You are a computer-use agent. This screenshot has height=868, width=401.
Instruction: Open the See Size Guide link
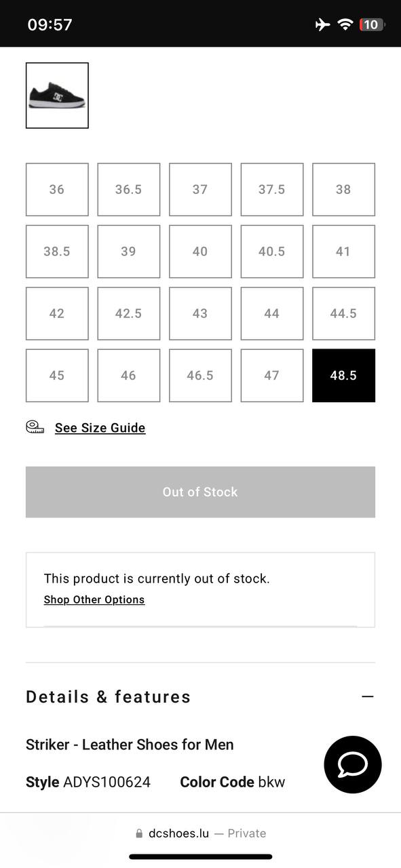coord(100,428)
